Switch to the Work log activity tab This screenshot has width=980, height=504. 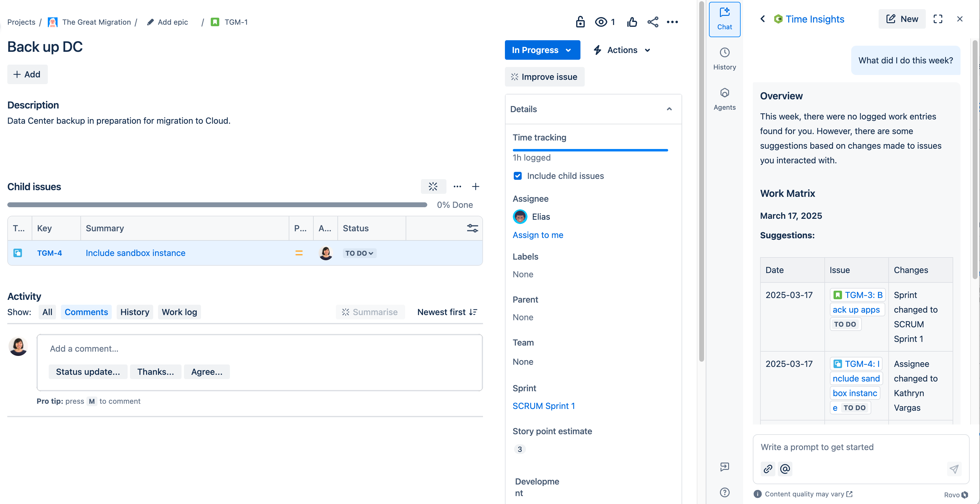[x=179, y=312]
